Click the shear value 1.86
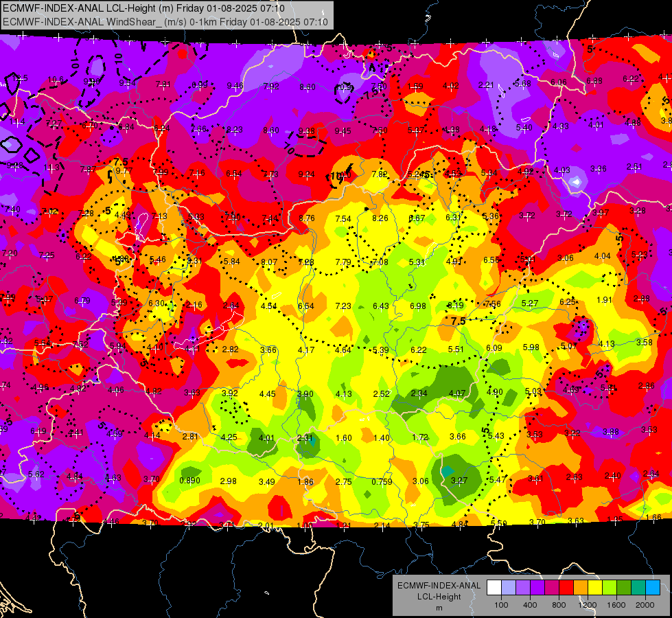This screenshot has width=672, height=618. 305,481
